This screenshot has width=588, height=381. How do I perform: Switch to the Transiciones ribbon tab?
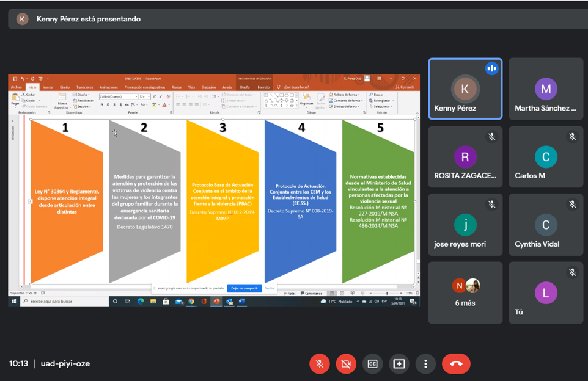(x=84, y=87)
